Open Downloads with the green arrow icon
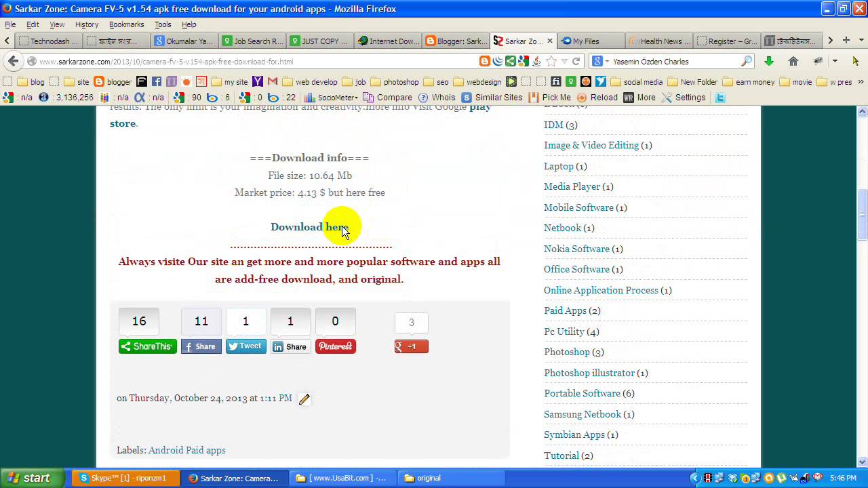 click(x=768, y=61)
